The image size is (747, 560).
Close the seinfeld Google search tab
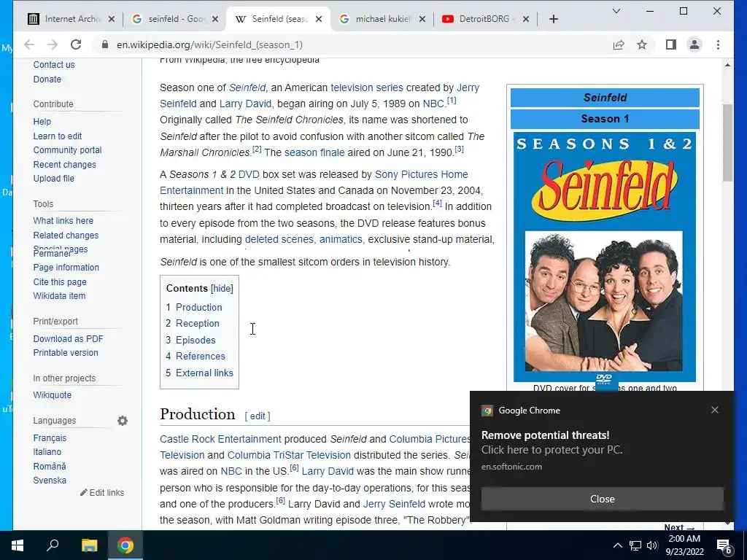(215, 19)
